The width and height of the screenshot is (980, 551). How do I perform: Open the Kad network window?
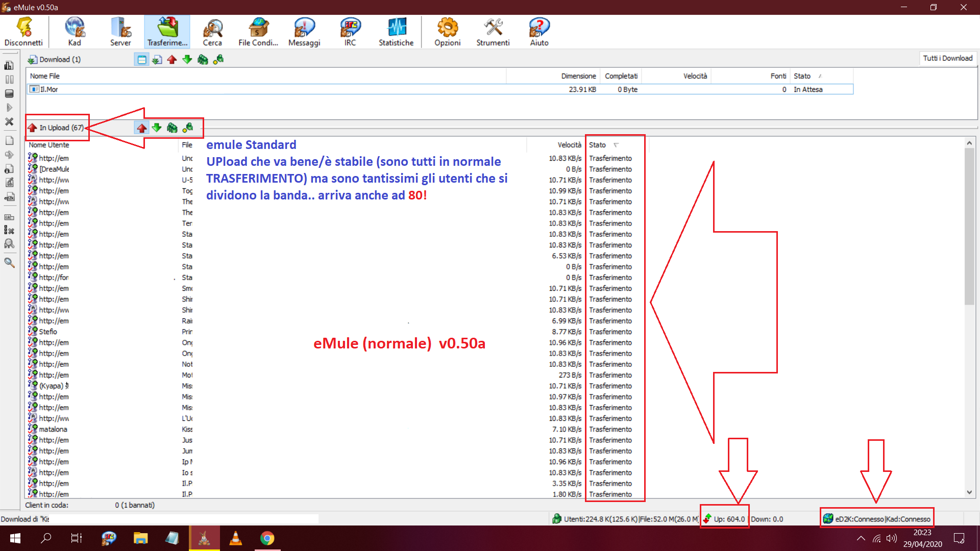point(75,32)
